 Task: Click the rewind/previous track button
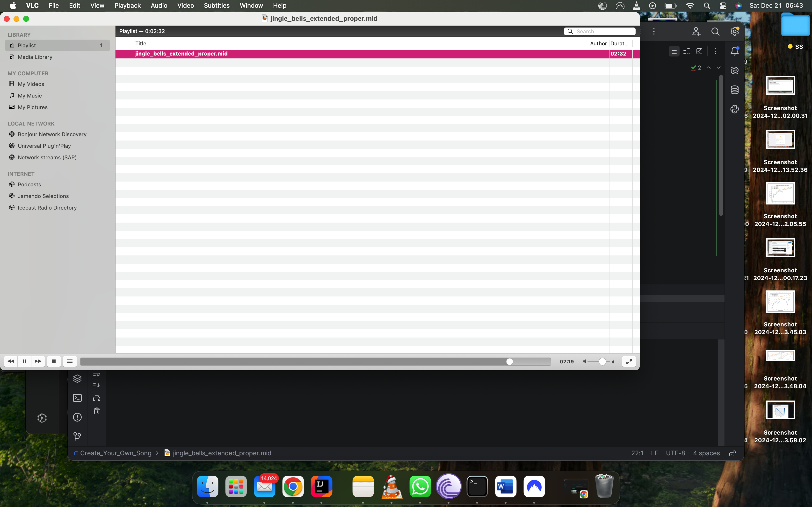coord(11,361)
